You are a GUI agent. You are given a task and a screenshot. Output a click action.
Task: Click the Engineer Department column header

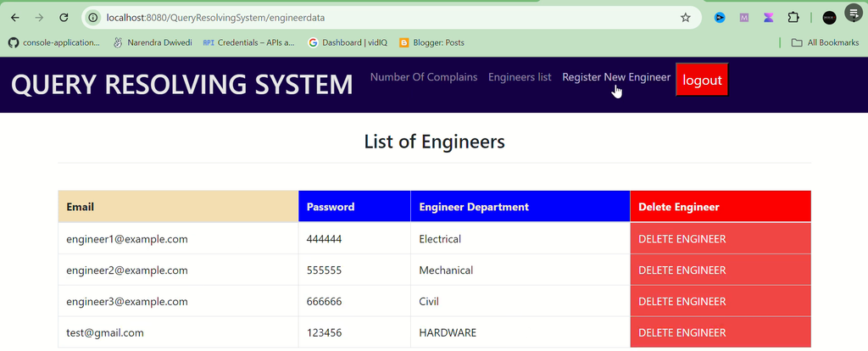(x=520, y=207)
